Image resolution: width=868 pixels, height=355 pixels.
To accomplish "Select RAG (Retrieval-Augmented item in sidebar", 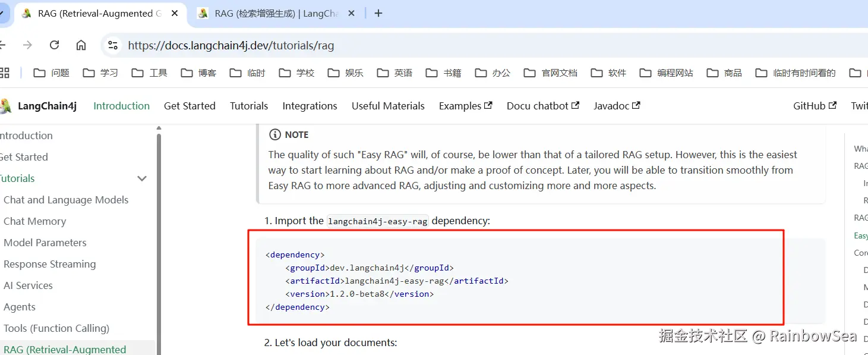I will [x=65, y=350].
